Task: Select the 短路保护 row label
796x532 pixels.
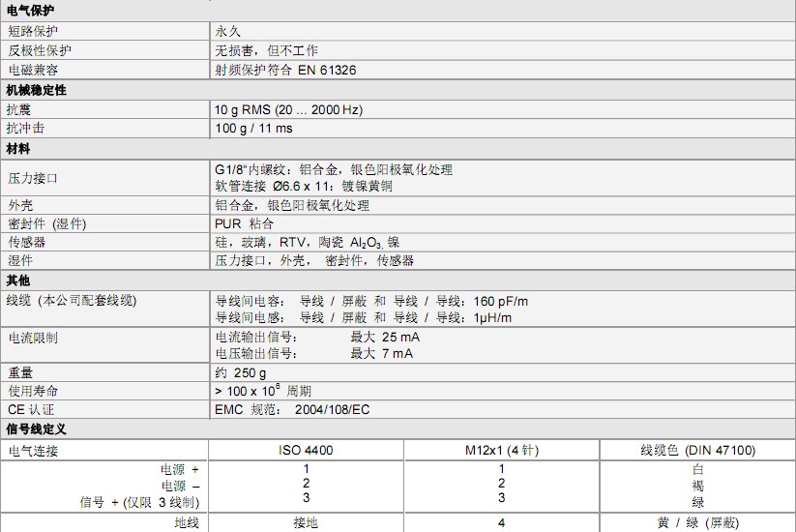Action: (34, 31)
